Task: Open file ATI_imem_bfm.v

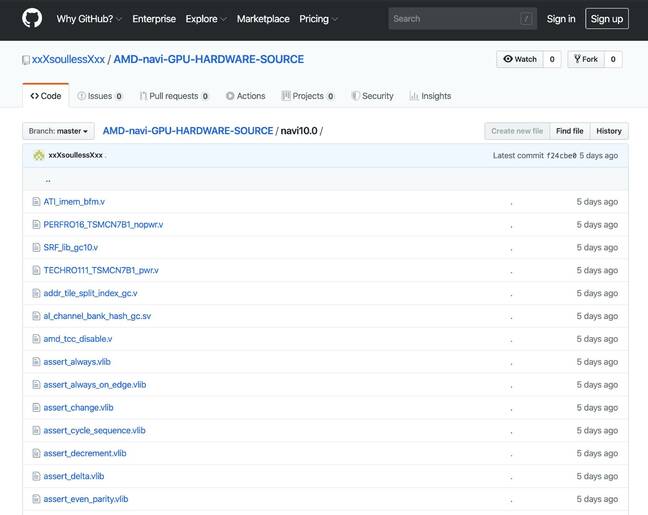Action: coord(74,202)
